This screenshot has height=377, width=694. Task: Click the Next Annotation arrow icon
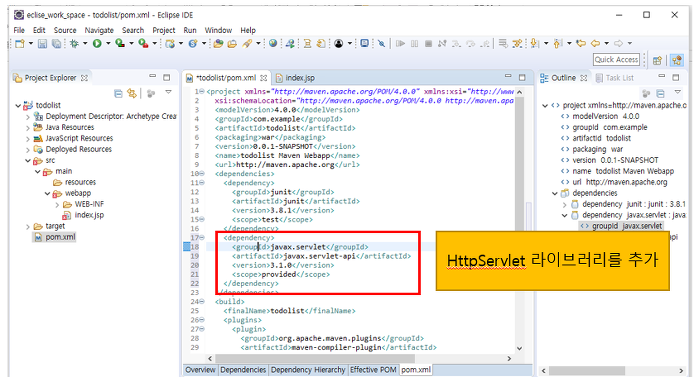tap(535, 43)
